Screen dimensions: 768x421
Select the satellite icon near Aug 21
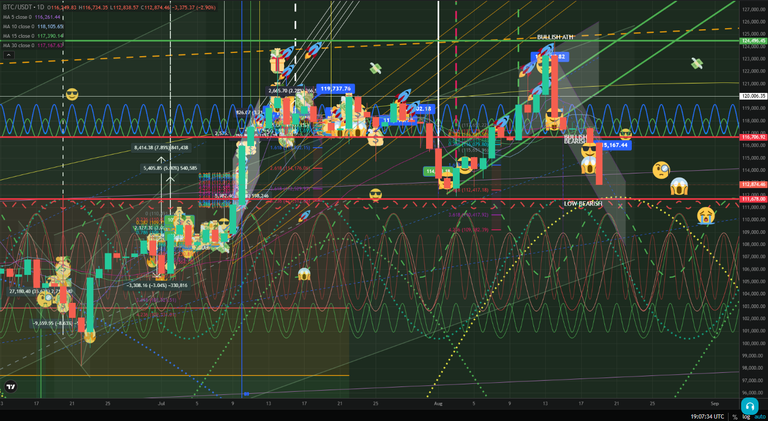point(696,63)
